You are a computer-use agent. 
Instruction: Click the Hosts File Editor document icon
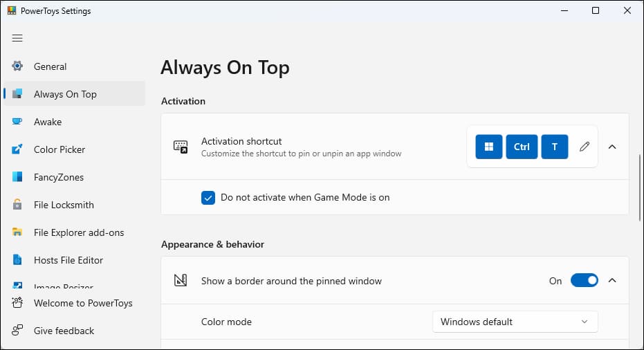tap(17, 259)
